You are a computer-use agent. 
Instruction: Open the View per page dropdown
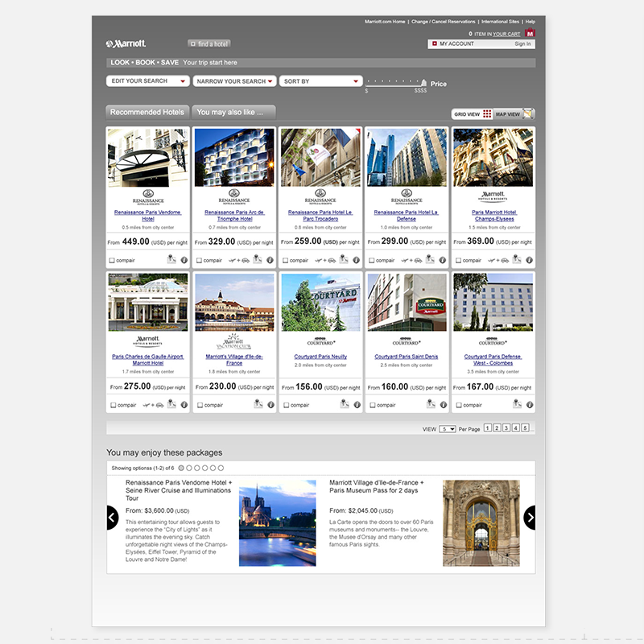tap(448, 429)
